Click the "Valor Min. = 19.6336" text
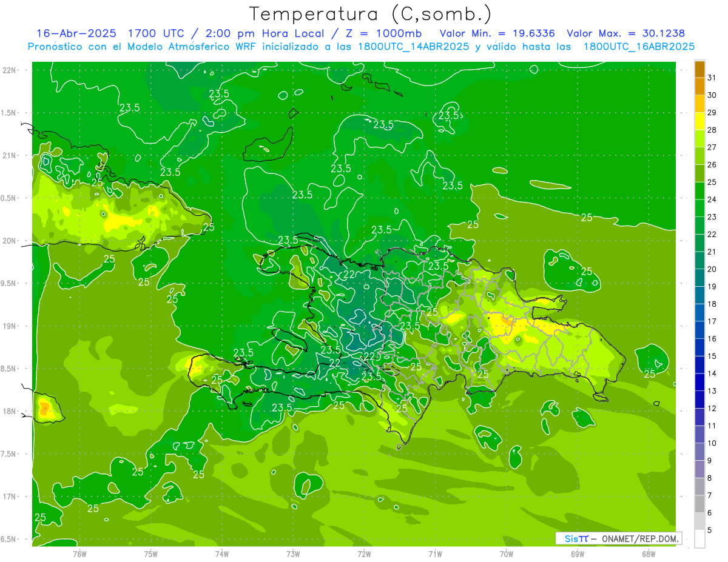This screenshot has height=562, width=728. tap(497, 34)
